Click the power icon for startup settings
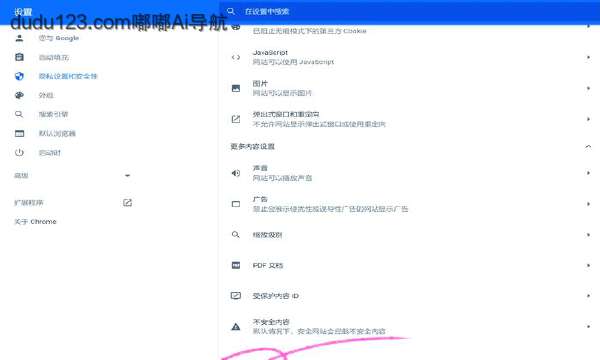The image size is (600, 360). [x=19, y=152]
